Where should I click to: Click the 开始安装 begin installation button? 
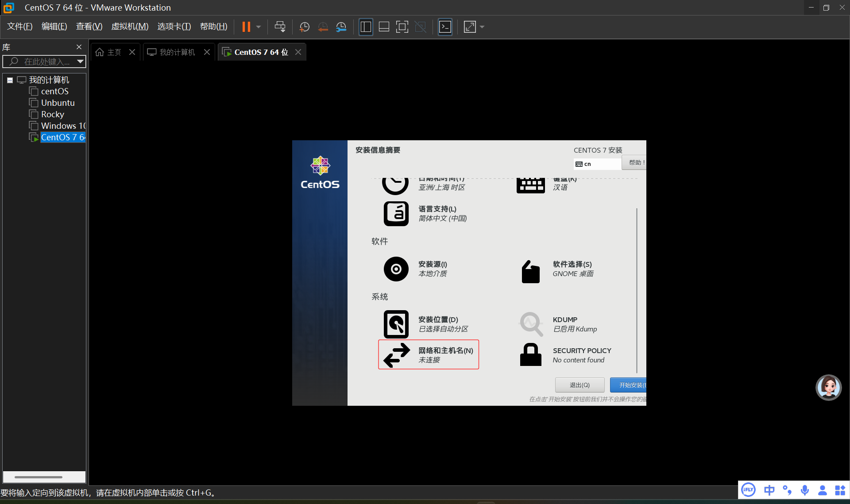point(628,385)
